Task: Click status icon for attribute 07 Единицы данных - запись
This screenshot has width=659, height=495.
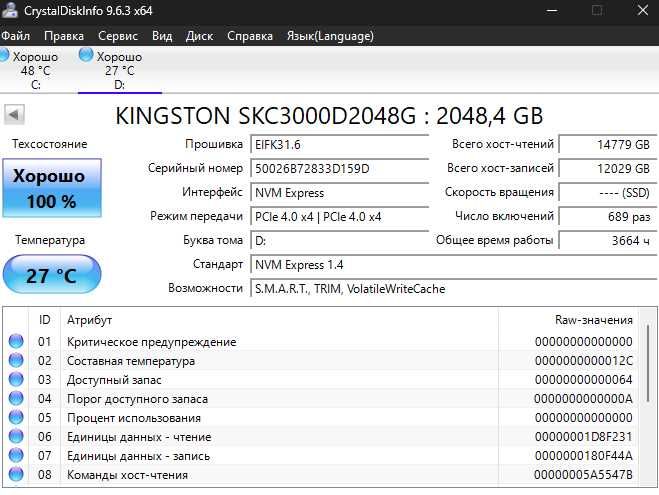Action: point(16,456)
